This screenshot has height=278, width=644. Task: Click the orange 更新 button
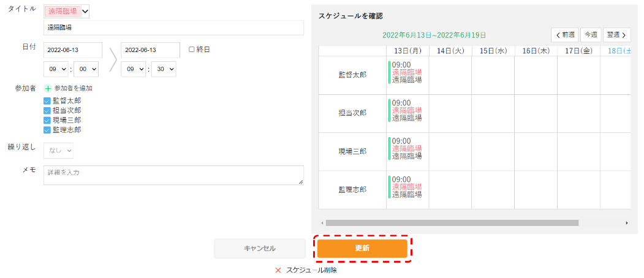coord(362,249)
